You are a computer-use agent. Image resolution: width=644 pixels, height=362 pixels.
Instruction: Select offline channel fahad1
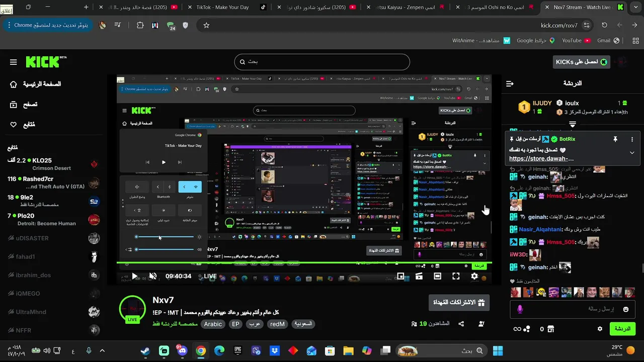53,257
